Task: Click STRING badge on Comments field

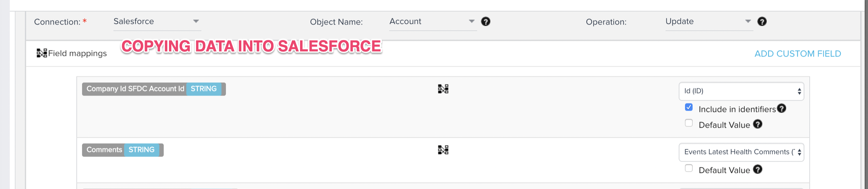Action: (142, 150)
